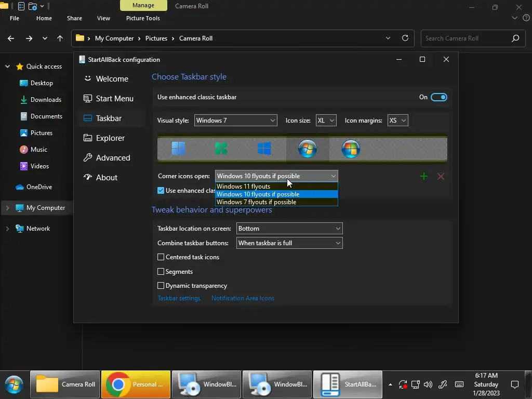Go up one folder level
The image size is (532, 399).
click(60, 38)
